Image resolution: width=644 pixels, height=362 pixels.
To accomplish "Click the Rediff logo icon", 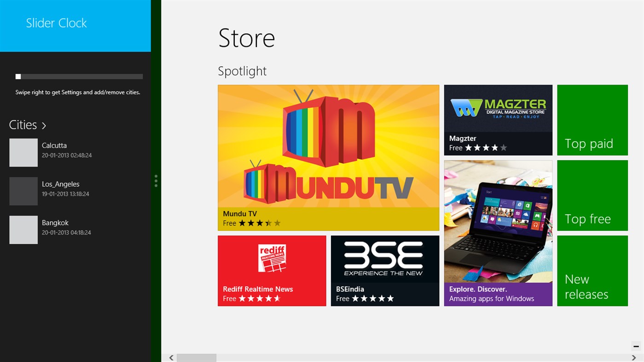I will [x=272, y=258].
